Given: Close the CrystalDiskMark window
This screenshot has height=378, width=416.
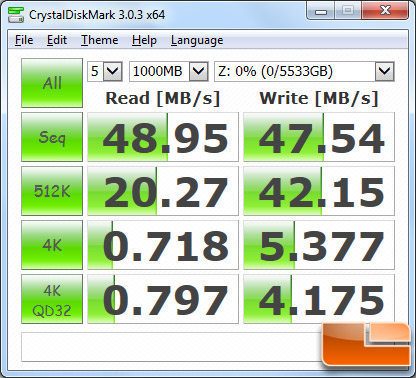Looking at the screenshot, I should coord(385,11).
